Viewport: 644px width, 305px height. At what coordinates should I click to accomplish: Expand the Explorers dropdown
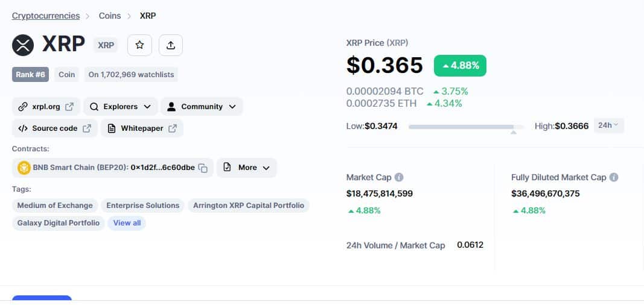point(120,107)
